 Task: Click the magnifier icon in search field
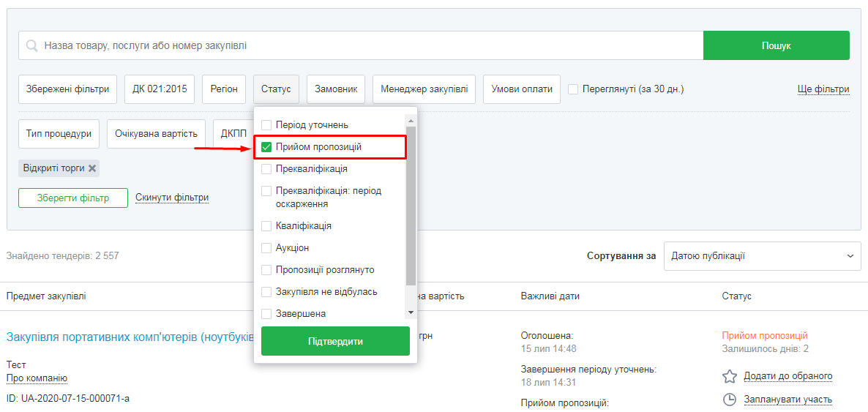32,45
